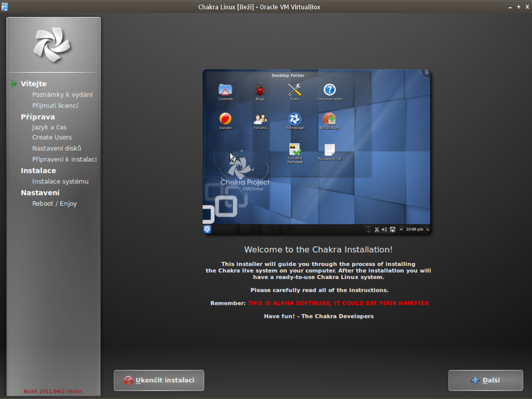Click the Chakra pinwheel logo in sidebar

coord(52,45)
